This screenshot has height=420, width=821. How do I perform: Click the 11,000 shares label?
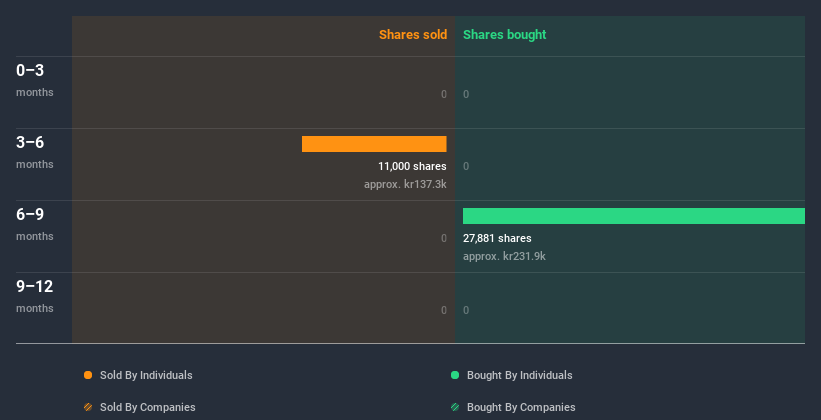point(413,167)
